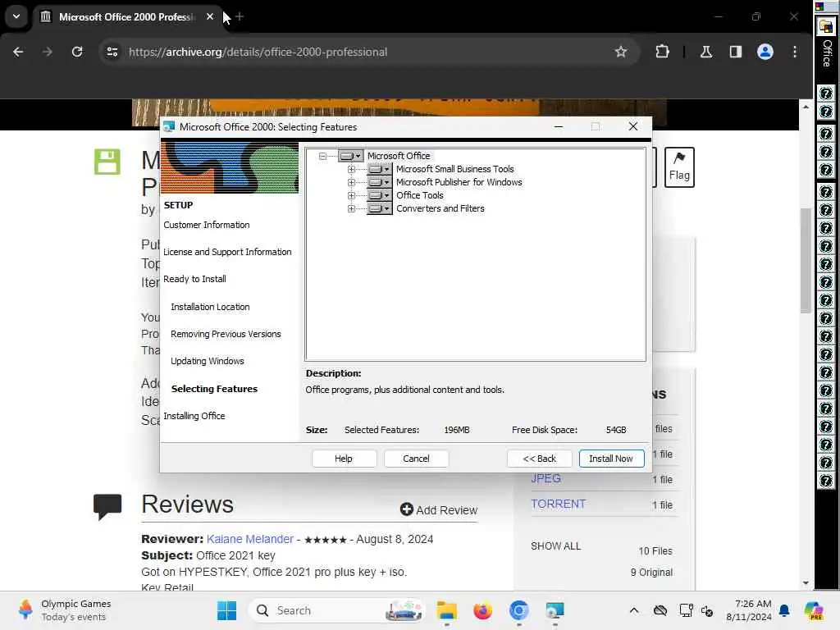Click the green floppy disk software icon
Screen dimensions: 840x630
[107, 162]
